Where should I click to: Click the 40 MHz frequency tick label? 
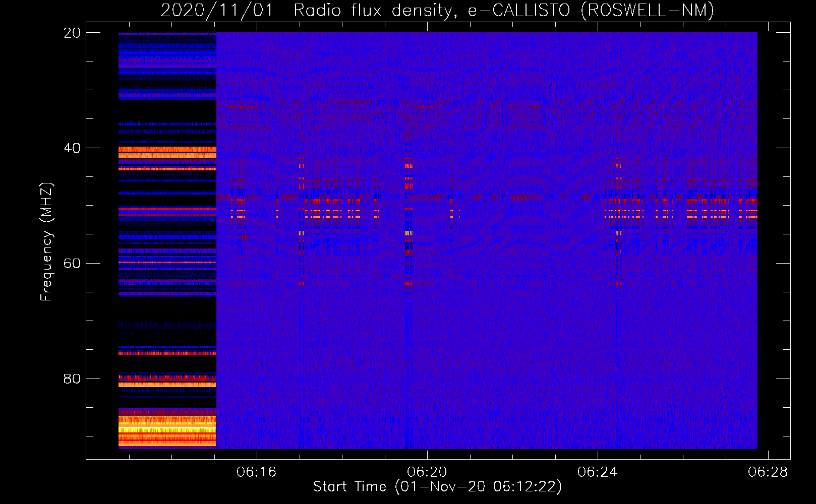pyautogui.click(x=72, y=148)
